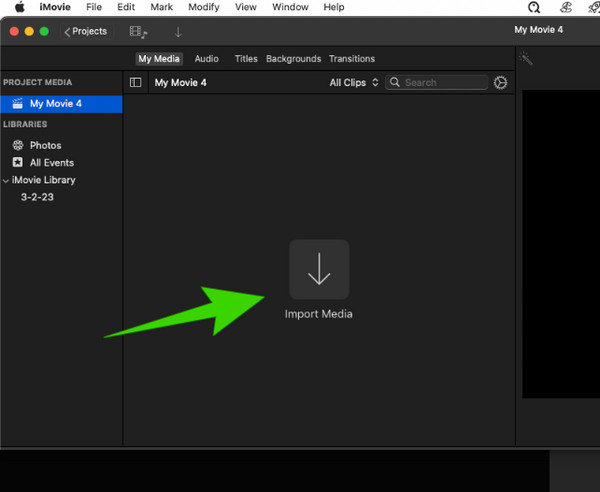
Task: Close the iMovie window with red button
Action: coord(14,31)
